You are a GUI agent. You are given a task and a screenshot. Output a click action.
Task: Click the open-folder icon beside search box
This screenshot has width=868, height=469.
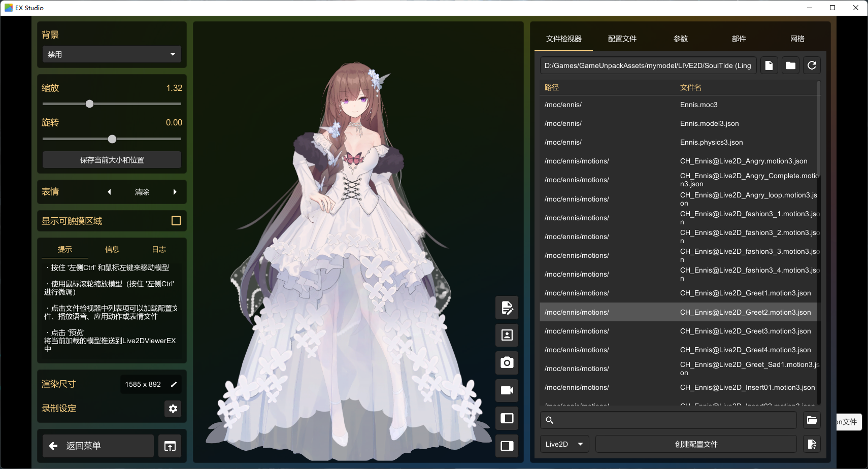(x=812, y=420)
